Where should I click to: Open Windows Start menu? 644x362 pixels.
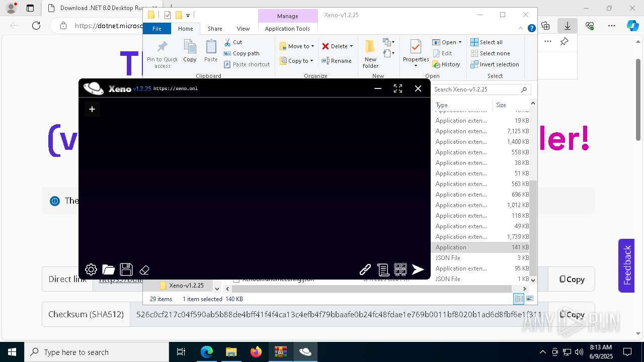[12, 352]
